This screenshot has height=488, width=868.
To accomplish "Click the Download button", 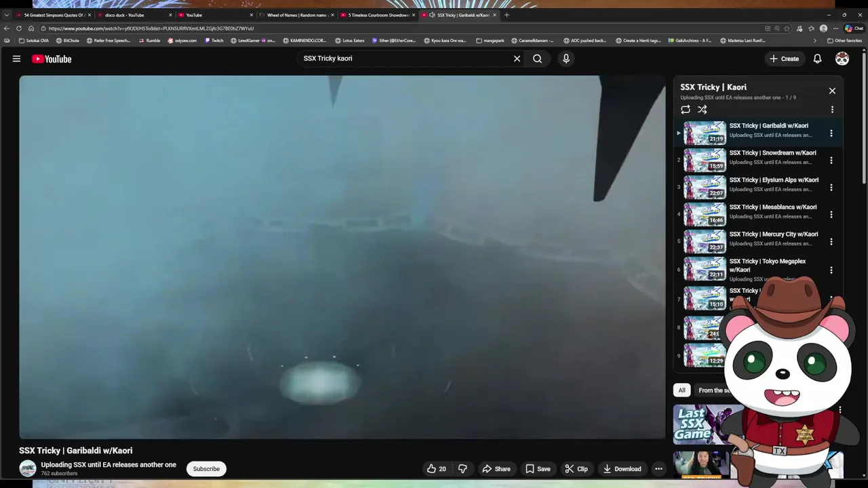I will click(x=622, y=469).
